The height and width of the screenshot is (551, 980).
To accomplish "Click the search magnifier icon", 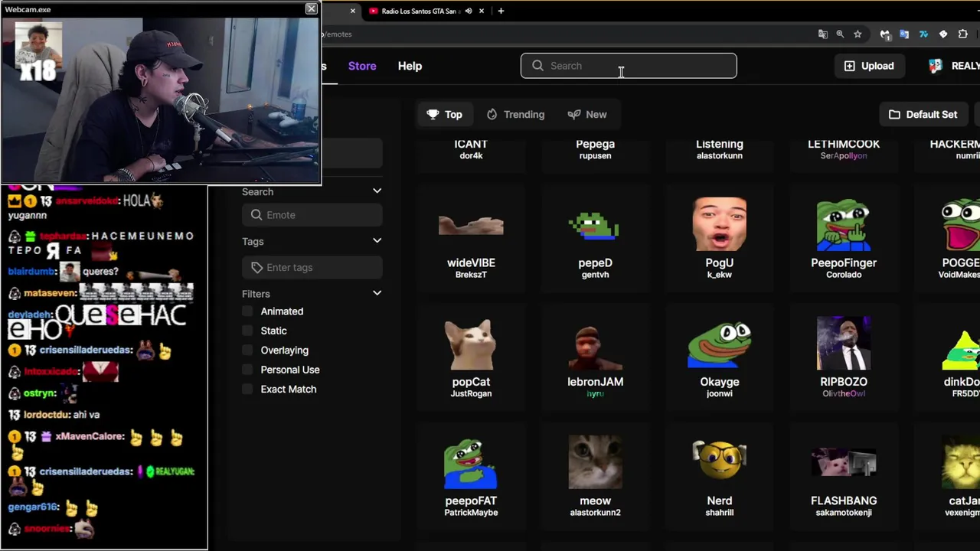I will (537, 66).
